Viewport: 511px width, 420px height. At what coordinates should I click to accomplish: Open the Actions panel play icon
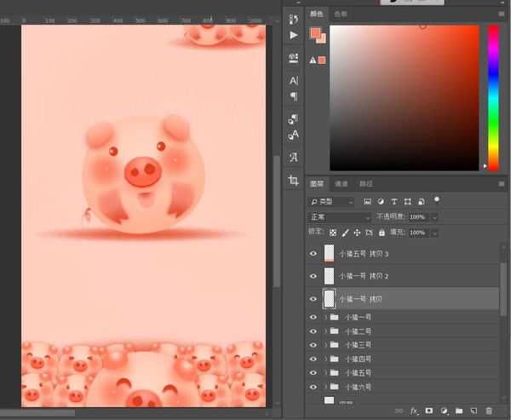click(x=294, y=35)
